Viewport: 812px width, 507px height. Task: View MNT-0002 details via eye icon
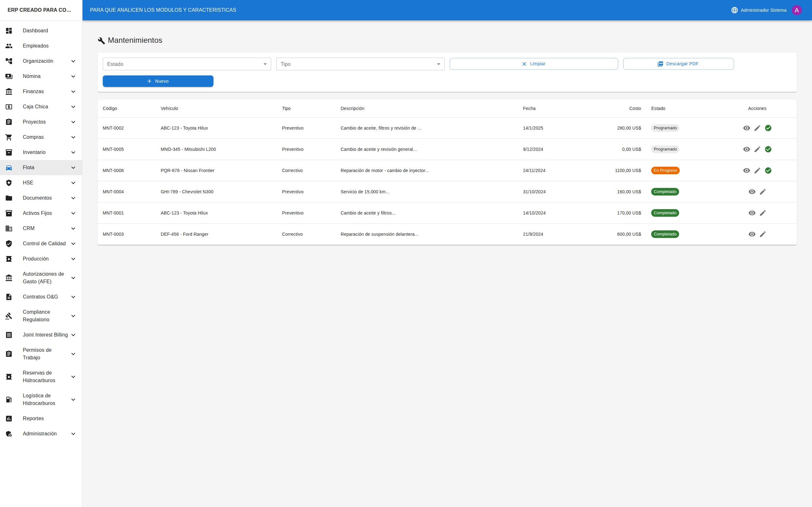pos(747,128)
